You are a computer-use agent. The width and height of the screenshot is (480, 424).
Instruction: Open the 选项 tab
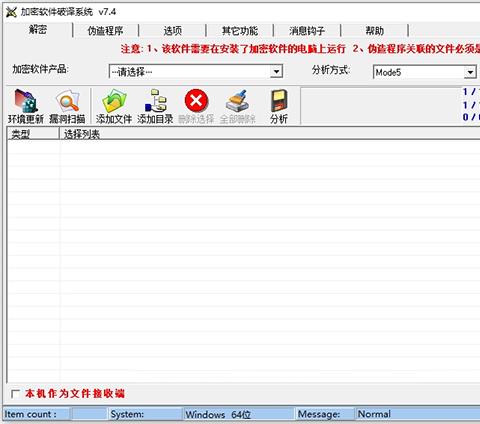click(173, 31)
